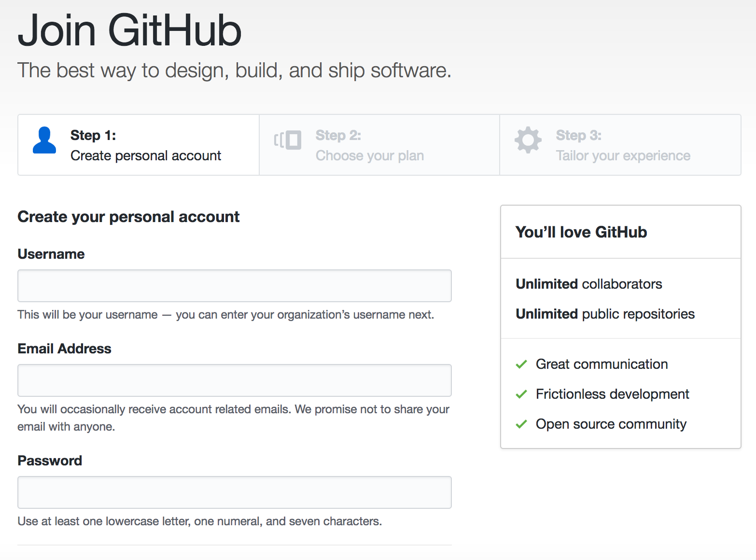Select the Step 2 Choose your plan tab
Image resolution: width=756 pixels, height=560 pixels.
click(x=379, y=145)
